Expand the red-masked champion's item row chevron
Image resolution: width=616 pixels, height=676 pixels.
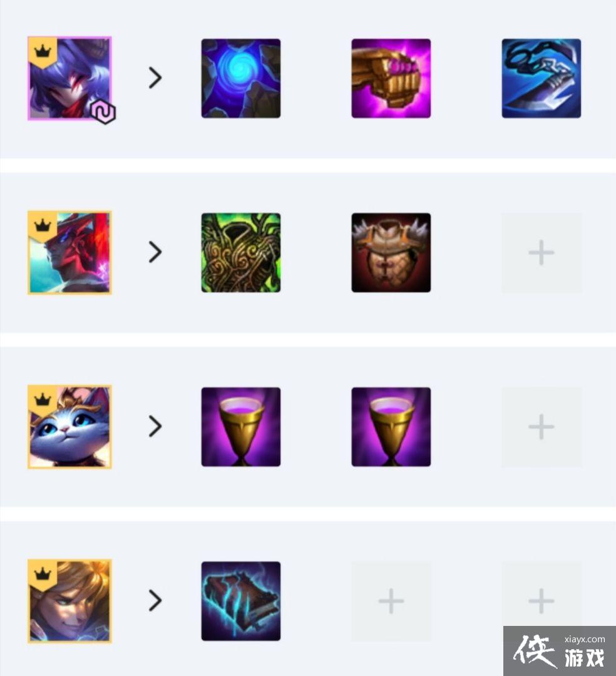[x=155, y=252]
